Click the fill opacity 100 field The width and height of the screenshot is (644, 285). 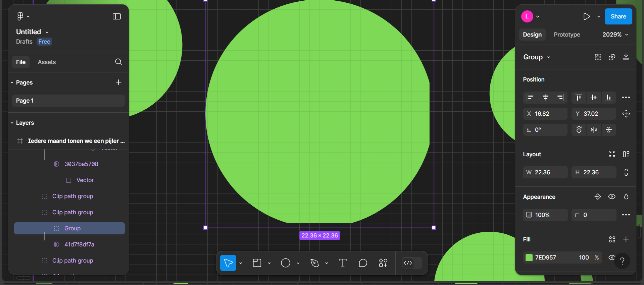click(584, 258)
